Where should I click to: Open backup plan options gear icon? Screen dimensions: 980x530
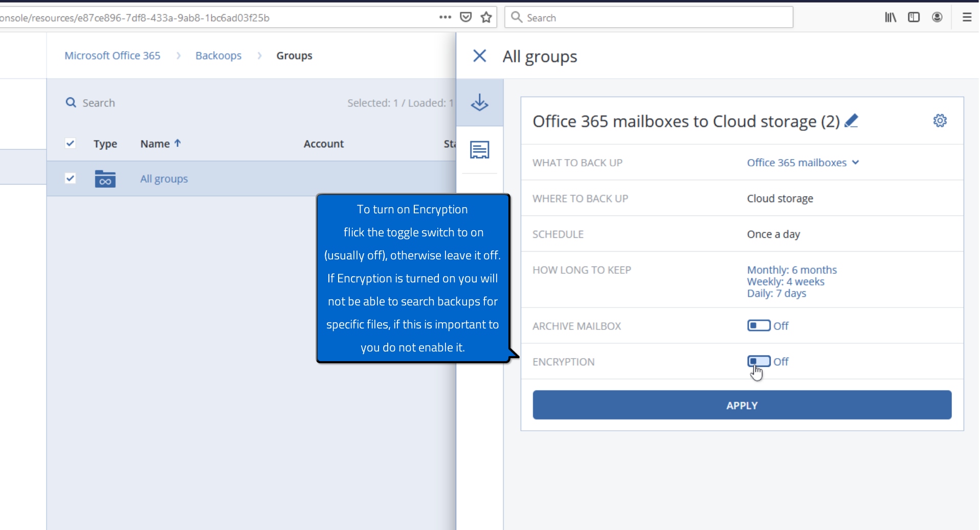tap(940, 121)
